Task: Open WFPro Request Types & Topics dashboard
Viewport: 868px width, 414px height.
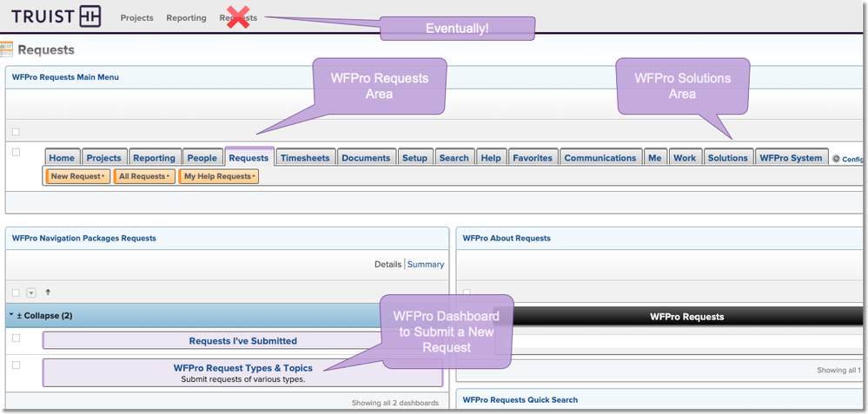Action: coord(243,368)
